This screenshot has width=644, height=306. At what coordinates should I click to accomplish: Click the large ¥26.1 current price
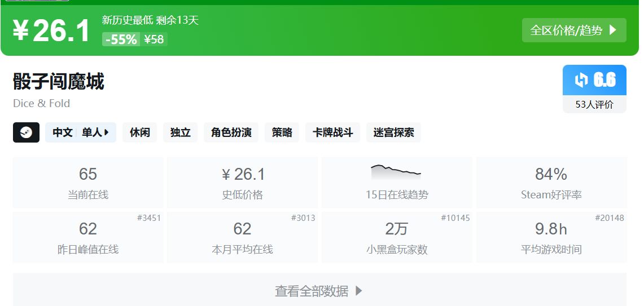pos(51,31)
